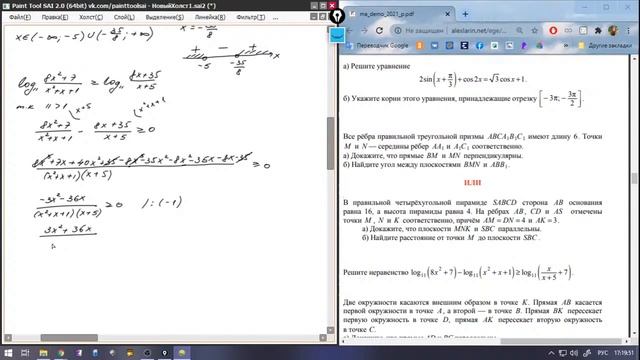The image size is (640, 360).
Task: Open the Файл menu in Paint Tool SAI
Action: click(x=20, y=17)
